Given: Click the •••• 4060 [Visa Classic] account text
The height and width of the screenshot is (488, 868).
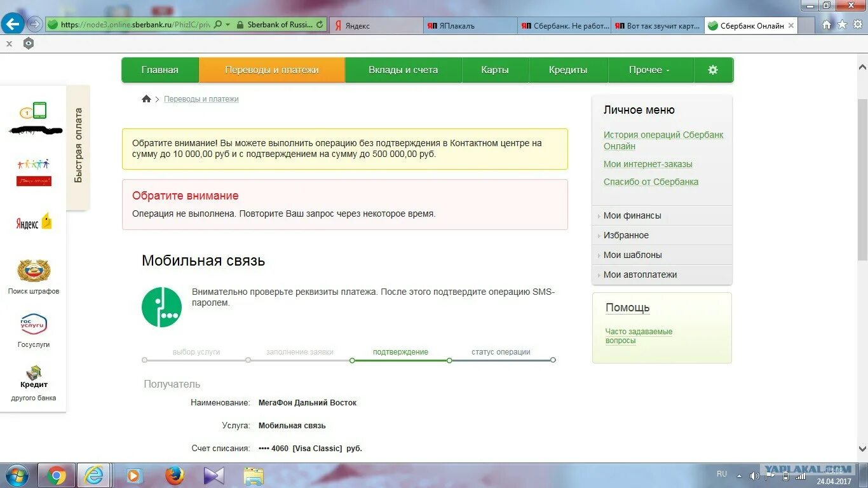Looking at the screenshot, I should pyautogui.click(x=310, y=449).
